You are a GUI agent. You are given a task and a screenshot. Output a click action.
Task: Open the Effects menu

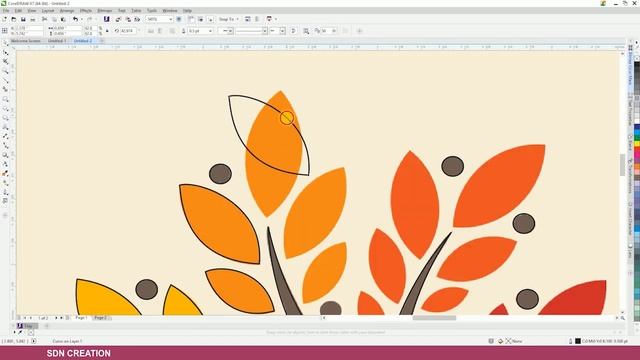[x=86, y=11]
